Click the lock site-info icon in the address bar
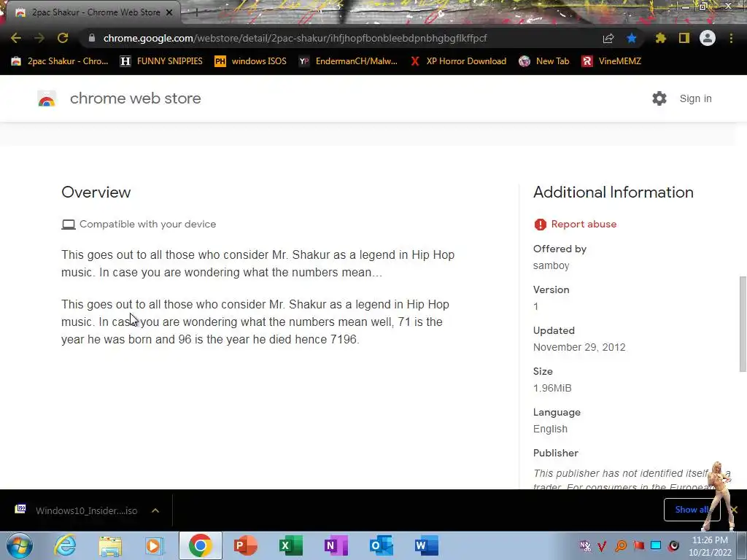The image size is (747, 560). [92, 38]
